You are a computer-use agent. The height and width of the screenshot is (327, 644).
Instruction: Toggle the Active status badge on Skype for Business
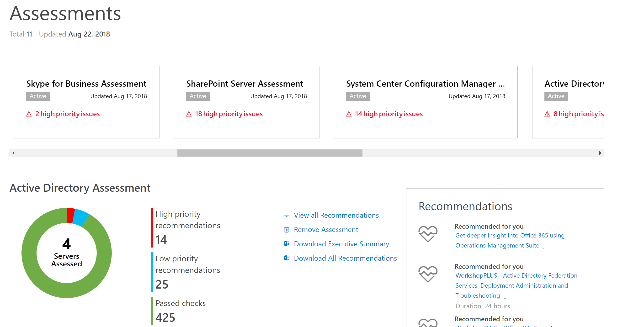pyautogui.click(x=37, y=96)
